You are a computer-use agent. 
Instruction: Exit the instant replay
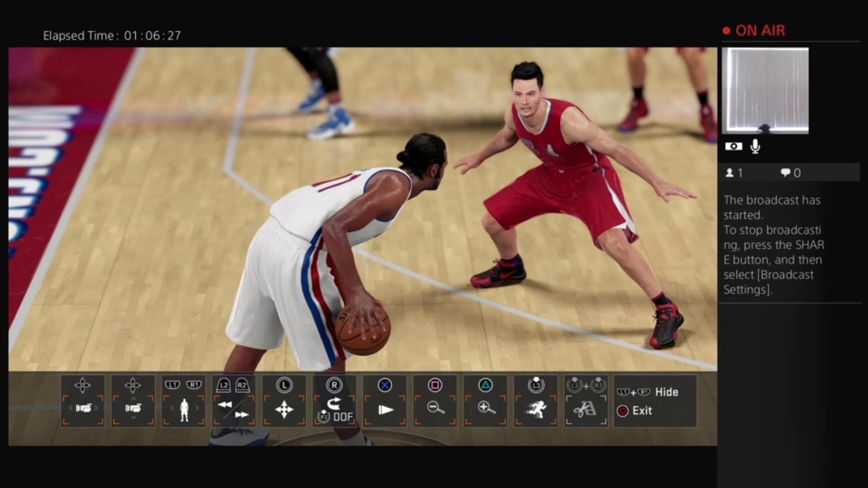pyautogui.click(x=634, y=411)
